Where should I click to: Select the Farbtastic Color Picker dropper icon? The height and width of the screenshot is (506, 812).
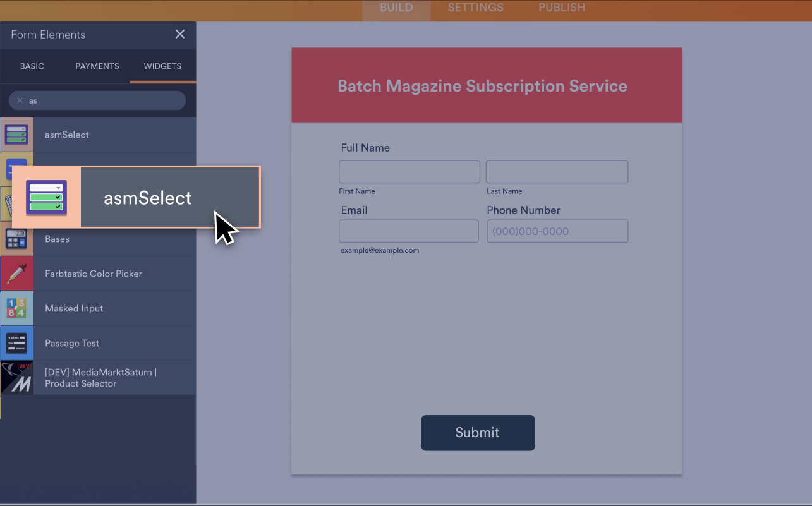(17, 274)
